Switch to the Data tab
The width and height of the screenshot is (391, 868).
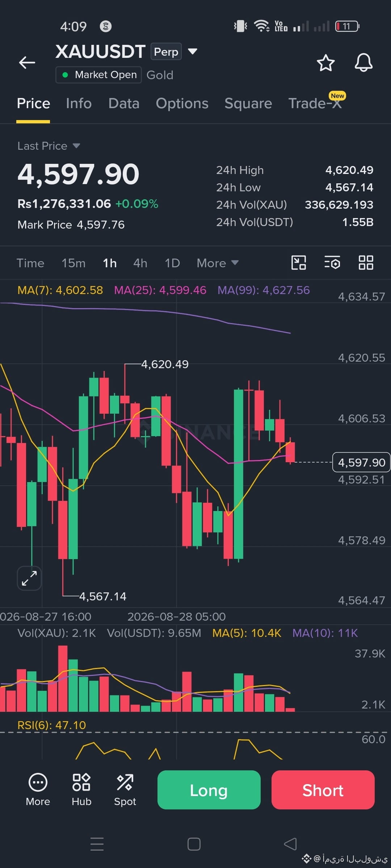coord(124,103)
